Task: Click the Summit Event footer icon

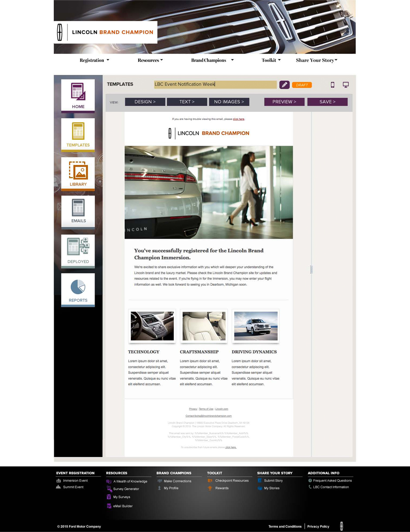Action: coord(58,487)
